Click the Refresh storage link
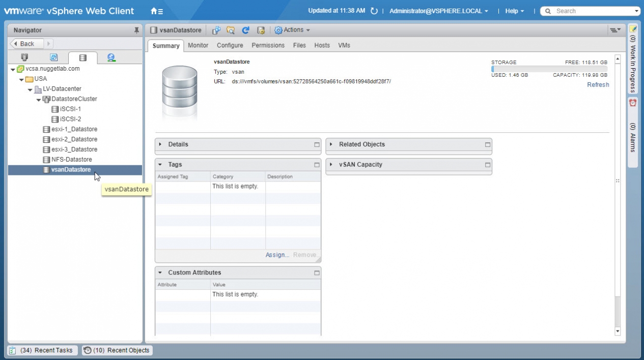The width and height of the screenshot is (644, 360). pos(598,85)
